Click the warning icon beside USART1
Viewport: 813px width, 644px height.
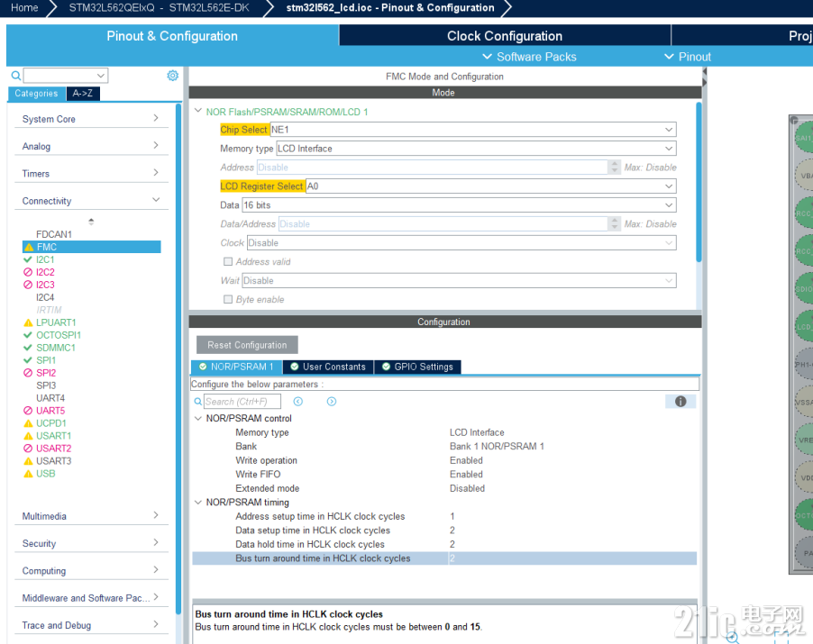pos(28,436)
